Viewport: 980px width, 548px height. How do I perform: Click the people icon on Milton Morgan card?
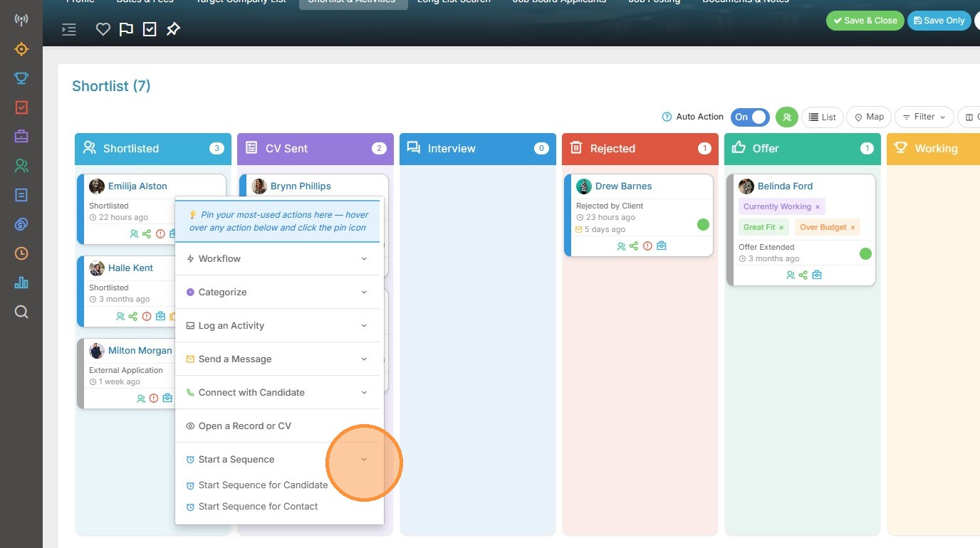[x=141, y=399]
